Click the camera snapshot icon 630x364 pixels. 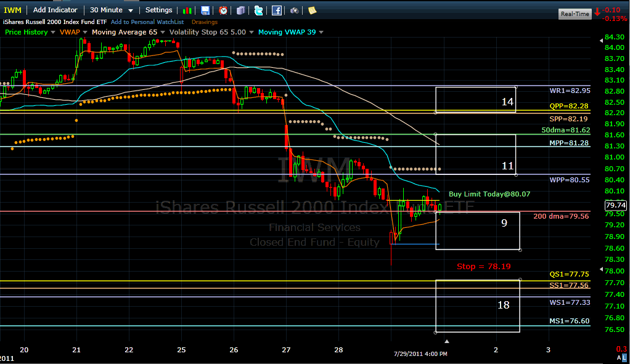tap(295, 10)
